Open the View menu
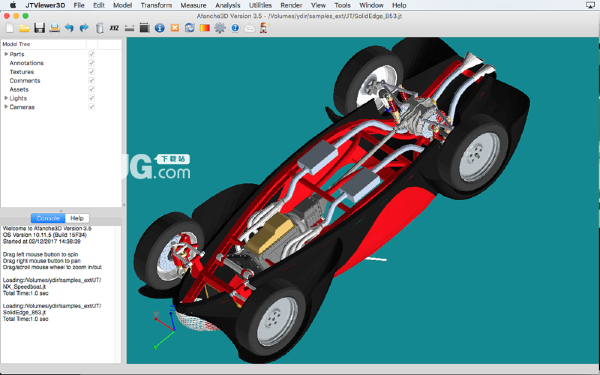Viewport: 600px width, 375px height. (x=318, y=5)
